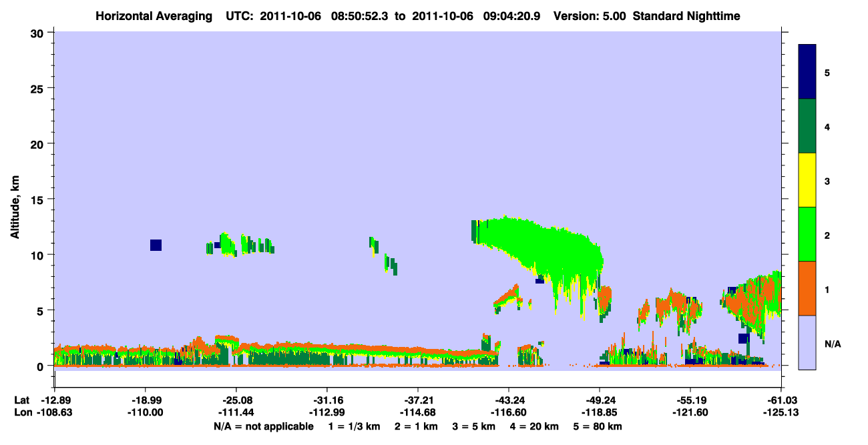Image resolution: width=868 pixels, height=445 pixels.
Task: Click longitude value -116.60
Action: pos(509,413)
